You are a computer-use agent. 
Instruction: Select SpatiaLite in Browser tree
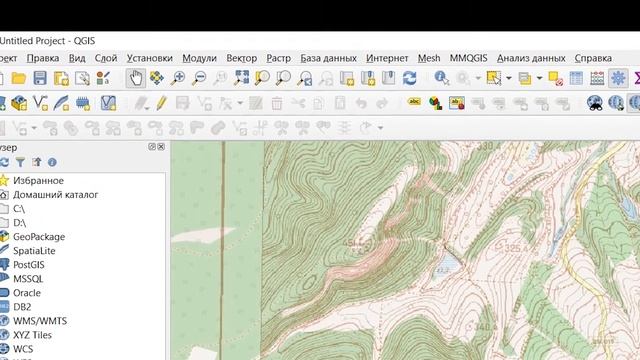point(34,251)
